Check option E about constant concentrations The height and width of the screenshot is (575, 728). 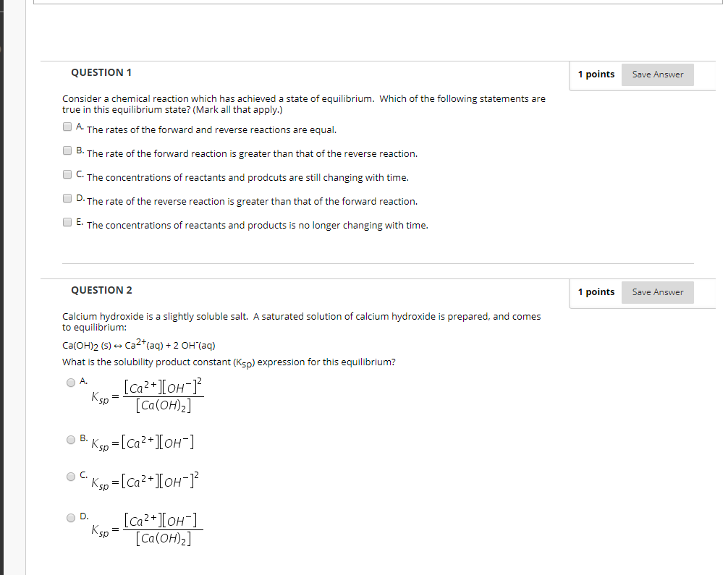67,222
